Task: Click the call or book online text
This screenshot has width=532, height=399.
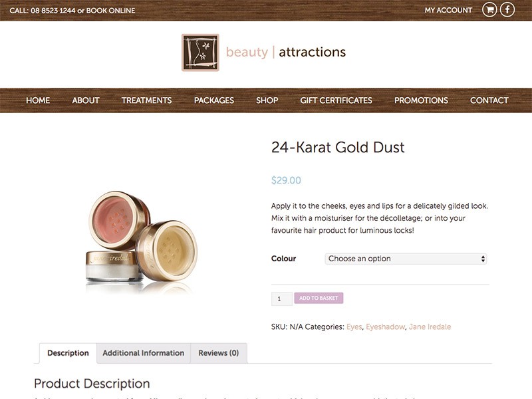Action: (x=72, y=11)
